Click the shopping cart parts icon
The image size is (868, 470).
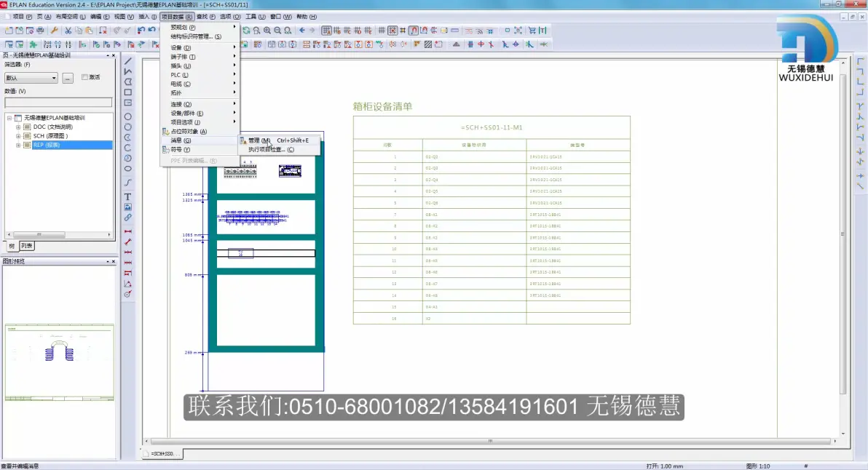pyautogui.click(x=532, y=31)
